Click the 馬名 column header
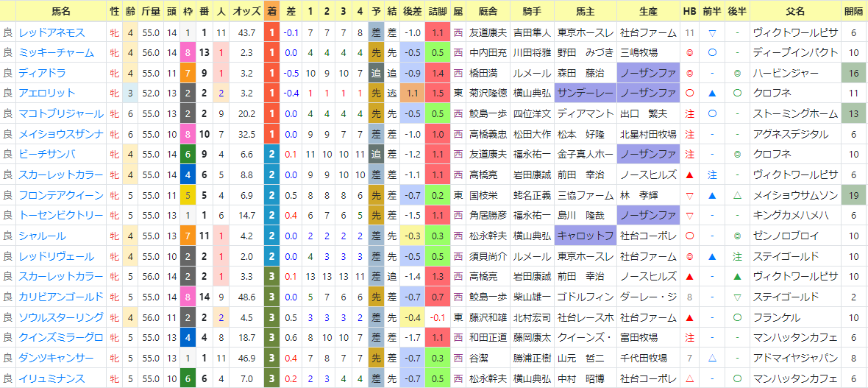Image resolution: width=868 pixels, height=388 pixels. (61, 10)
